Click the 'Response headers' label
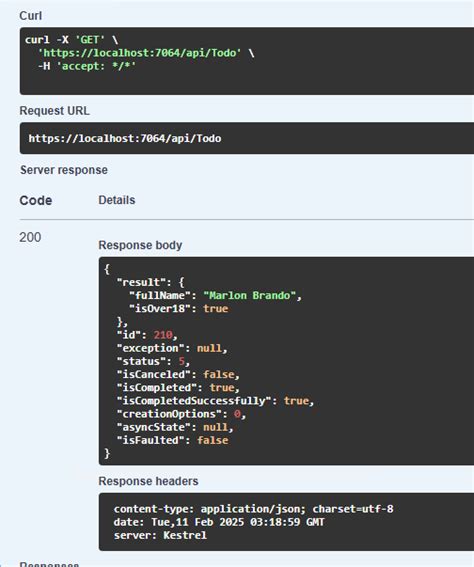The width and height of the screenshot is (474, 567). tap(148, 481)
